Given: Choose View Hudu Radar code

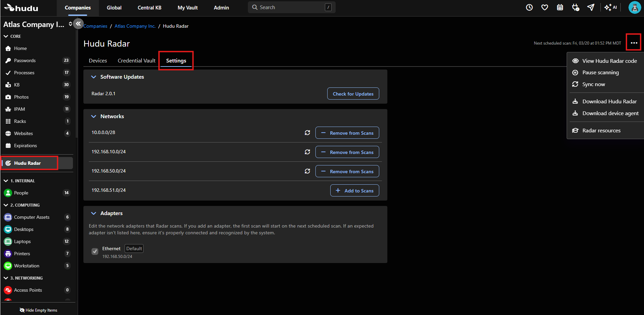Looking at the screenshot, I should tap(605, 61).
